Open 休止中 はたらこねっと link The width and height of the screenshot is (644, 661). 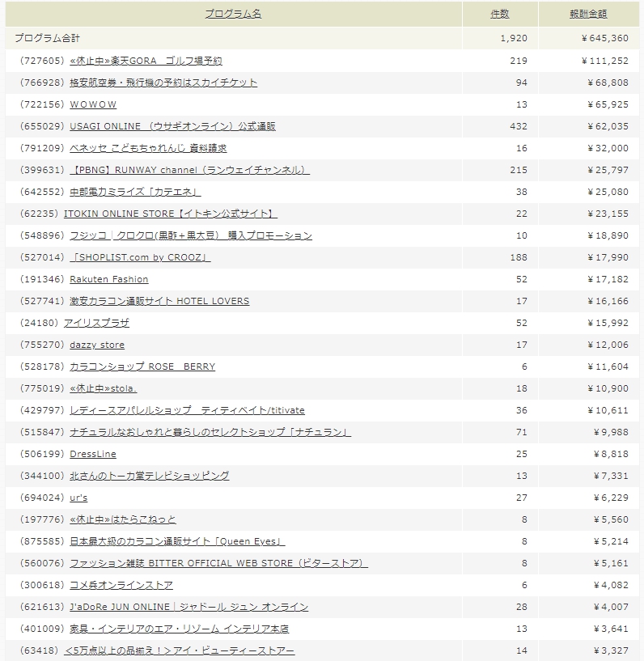(123, 520)
